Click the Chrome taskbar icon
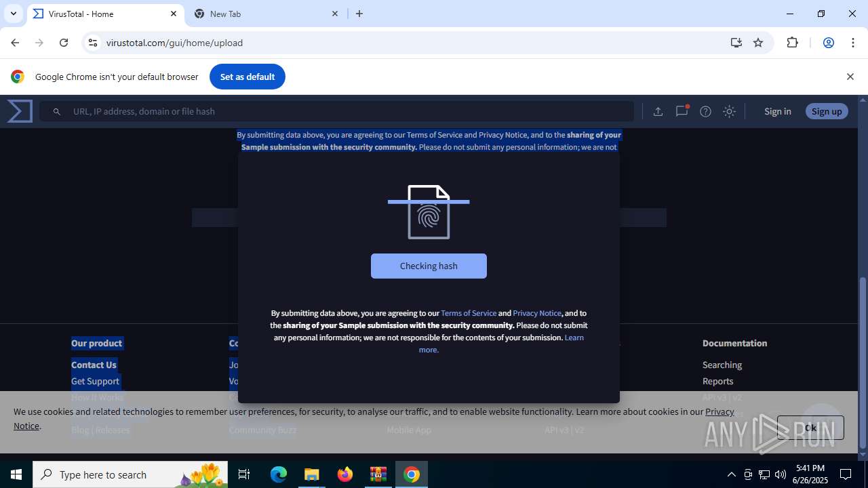This screenshot has width=868, height=488. (411, 474)
